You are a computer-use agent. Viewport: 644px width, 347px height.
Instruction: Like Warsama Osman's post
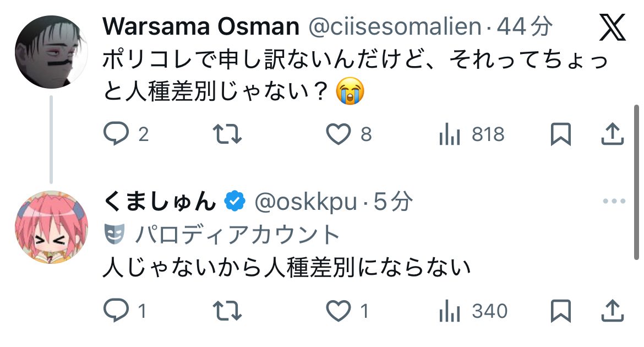coord(339,134)
